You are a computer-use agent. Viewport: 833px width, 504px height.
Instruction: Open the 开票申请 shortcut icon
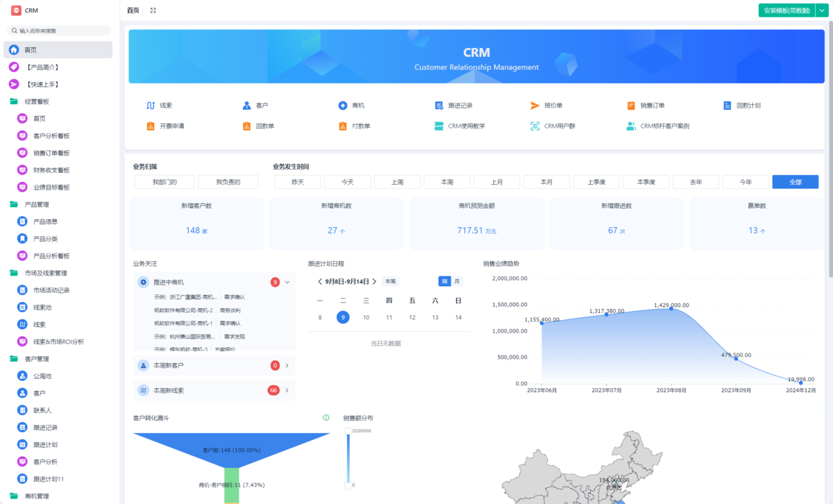tap(150, 126)
